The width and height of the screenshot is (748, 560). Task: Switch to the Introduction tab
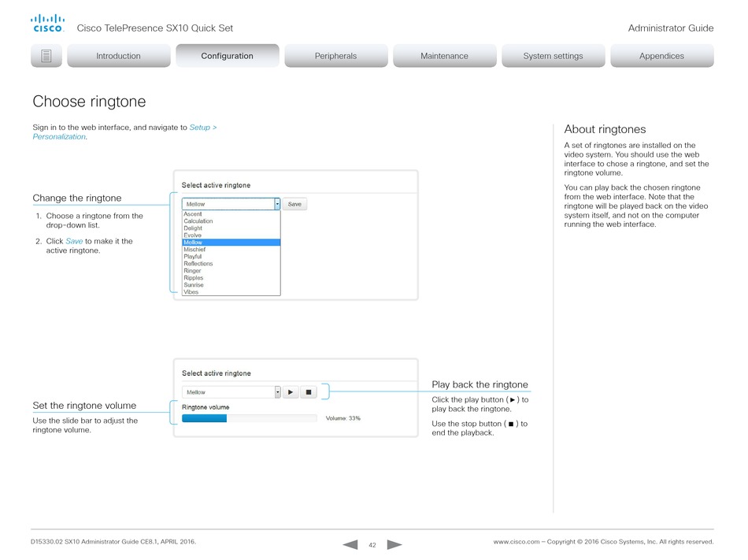[x=118, y=56]
